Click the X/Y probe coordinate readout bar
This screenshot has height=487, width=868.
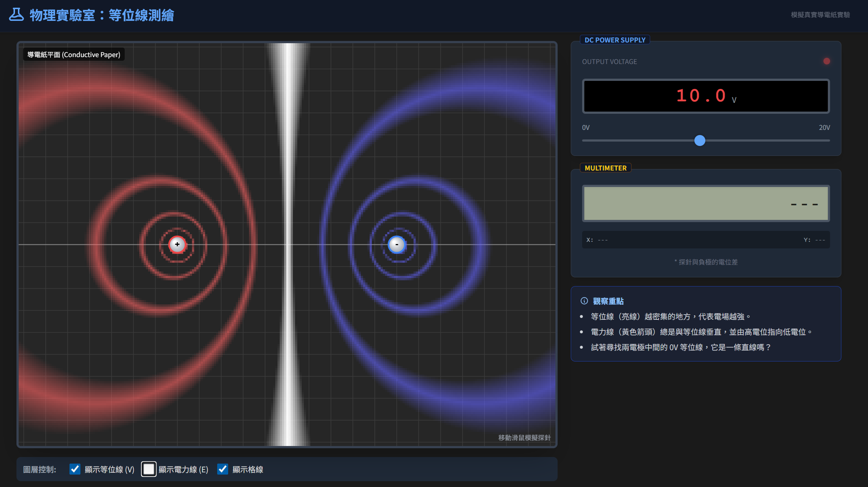click(705, 240)
